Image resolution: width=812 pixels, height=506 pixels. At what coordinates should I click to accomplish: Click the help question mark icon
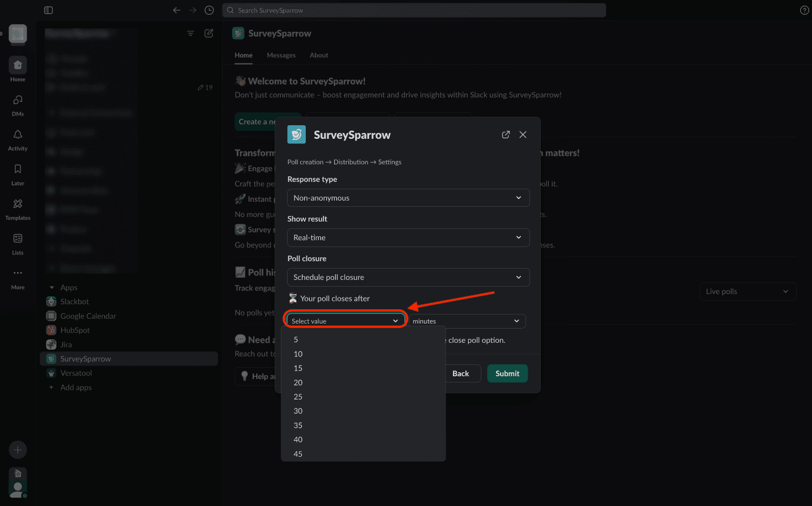pyautogui.click(x=804, y=10)
